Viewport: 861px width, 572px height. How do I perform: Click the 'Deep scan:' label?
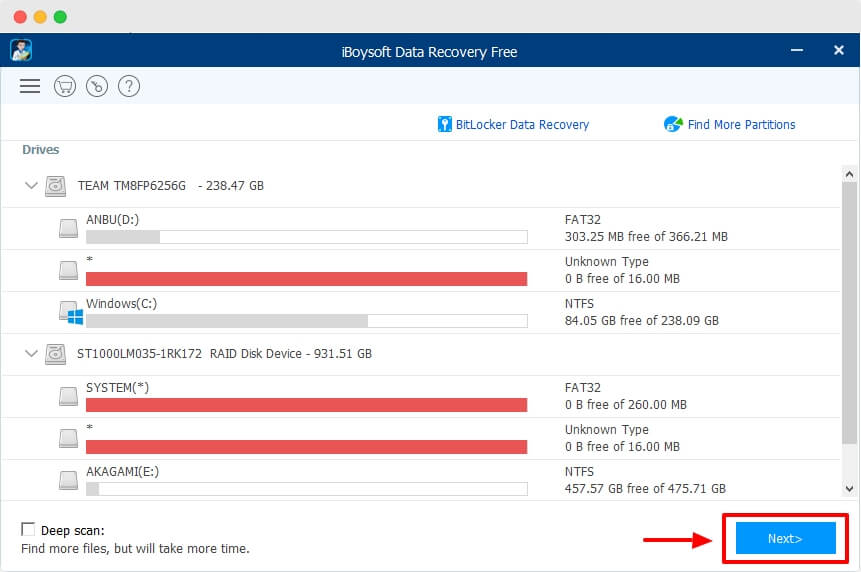point(72,531)
